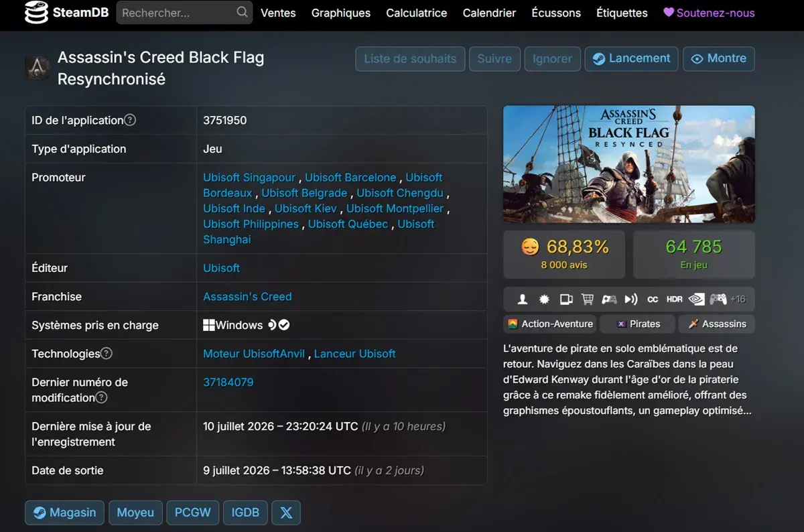Click the remote play devices icon
Viewport: 804px width, 532px height.
(566, 300)
